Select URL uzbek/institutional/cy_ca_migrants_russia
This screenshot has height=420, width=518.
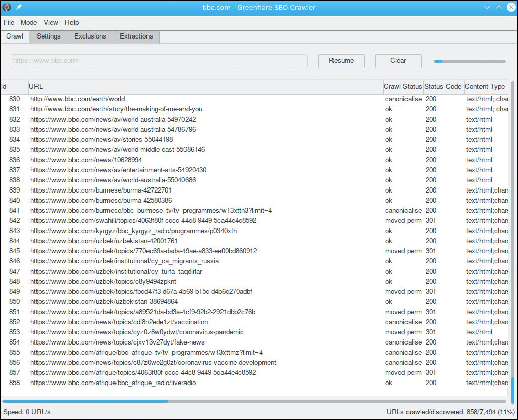[125, 261]
